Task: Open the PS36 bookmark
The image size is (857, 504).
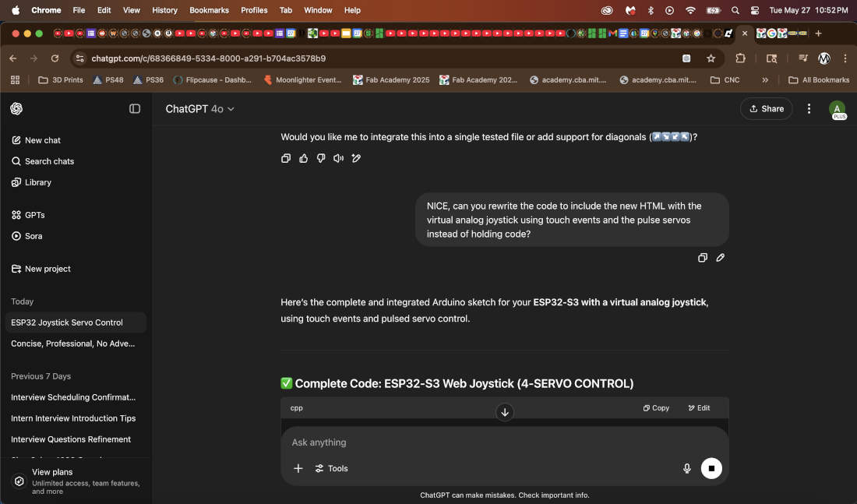Action: pyautogui.click(x=149, y=79)
